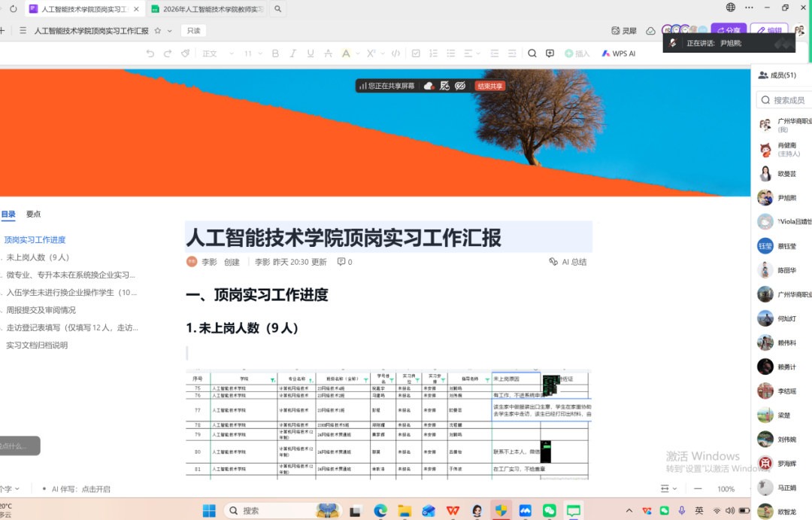Click the 分享 share button

tap(729, 31)
